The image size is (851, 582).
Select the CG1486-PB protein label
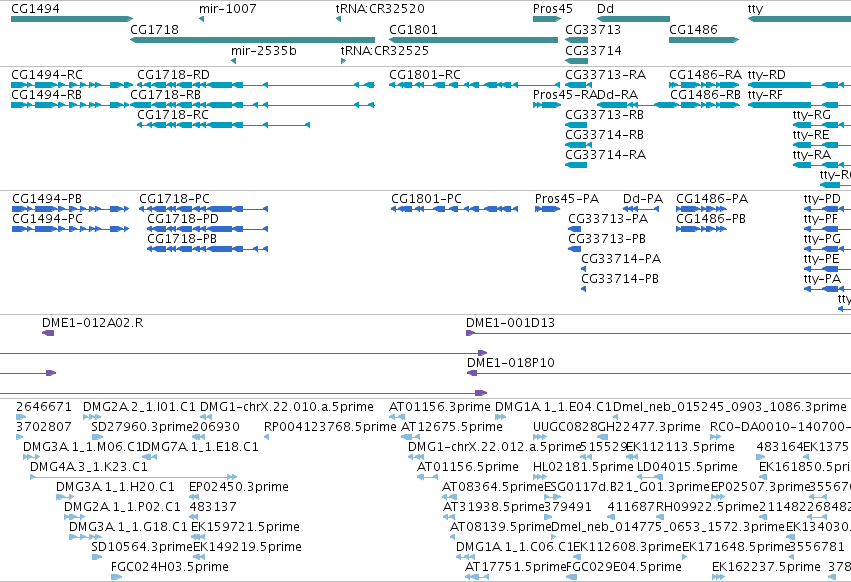tap(710, 218)
